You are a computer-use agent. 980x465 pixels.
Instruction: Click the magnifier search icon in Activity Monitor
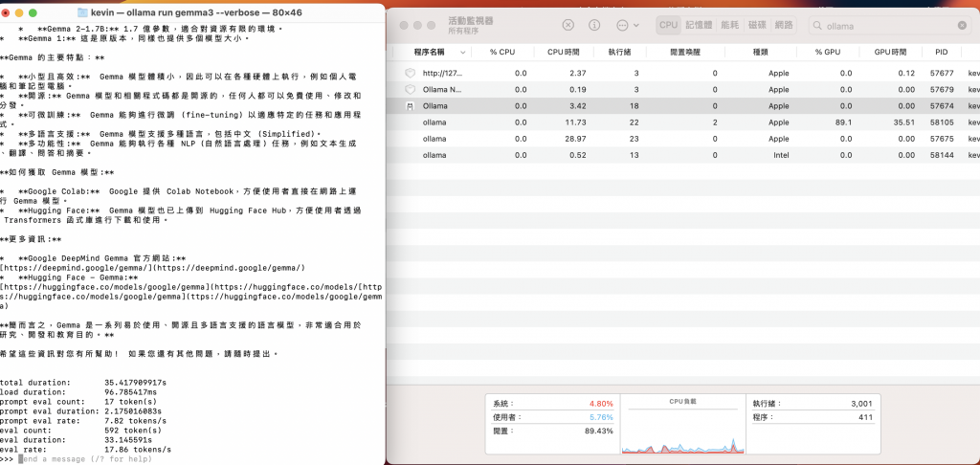(817, 26)
